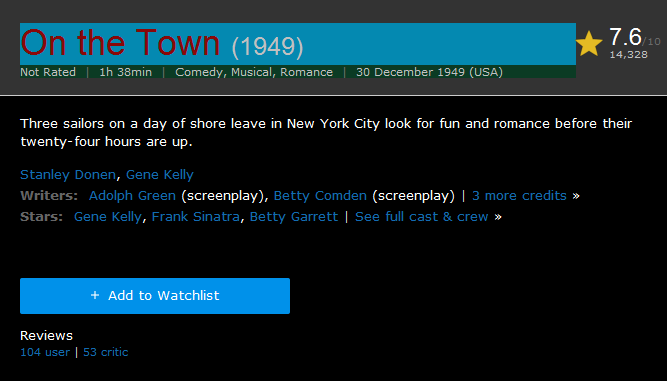Click the 30 December 1949 (USA) date
The image size is (667, 381).
point(429,72)
